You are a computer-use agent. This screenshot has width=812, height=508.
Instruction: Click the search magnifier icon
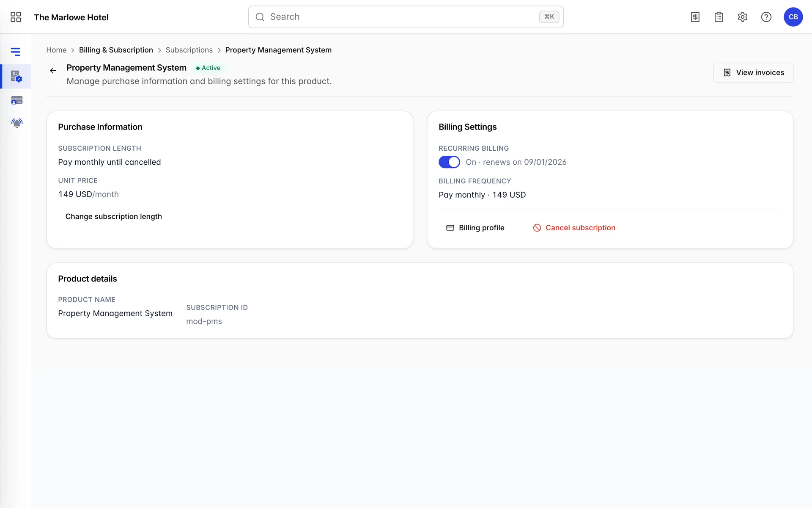pyautogui.click(x=260, y=17)
